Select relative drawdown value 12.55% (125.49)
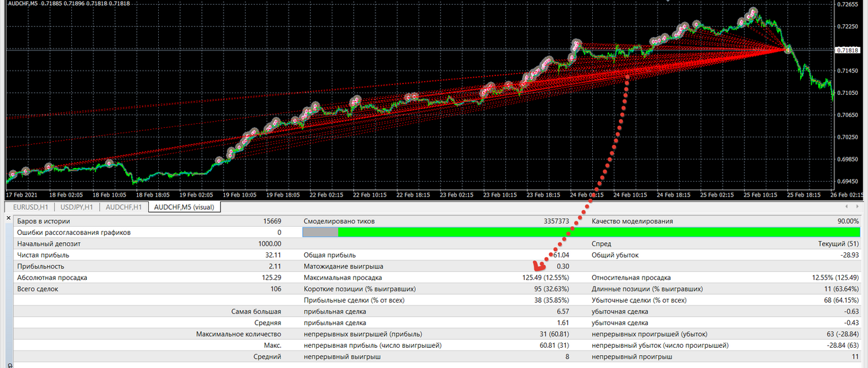 [x=836, y=278]
